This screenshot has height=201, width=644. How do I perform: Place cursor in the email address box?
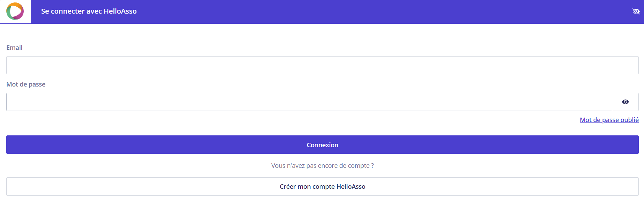click(322, 65)
